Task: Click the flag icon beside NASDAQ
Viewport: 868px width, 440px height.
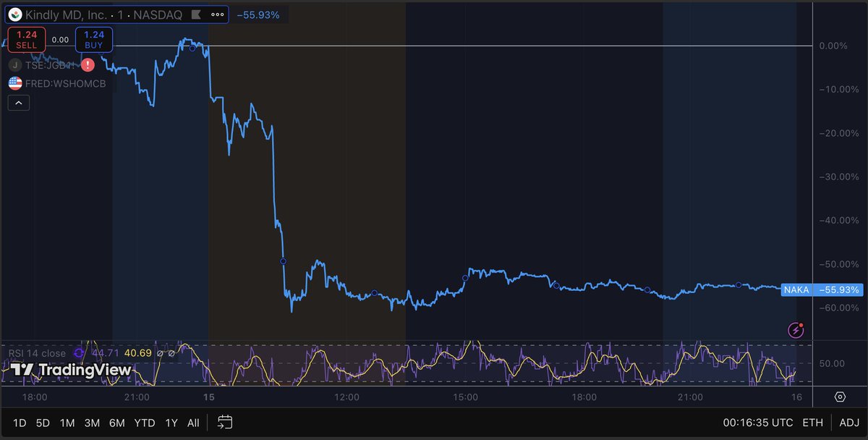Action: click(x=195, y=15)
